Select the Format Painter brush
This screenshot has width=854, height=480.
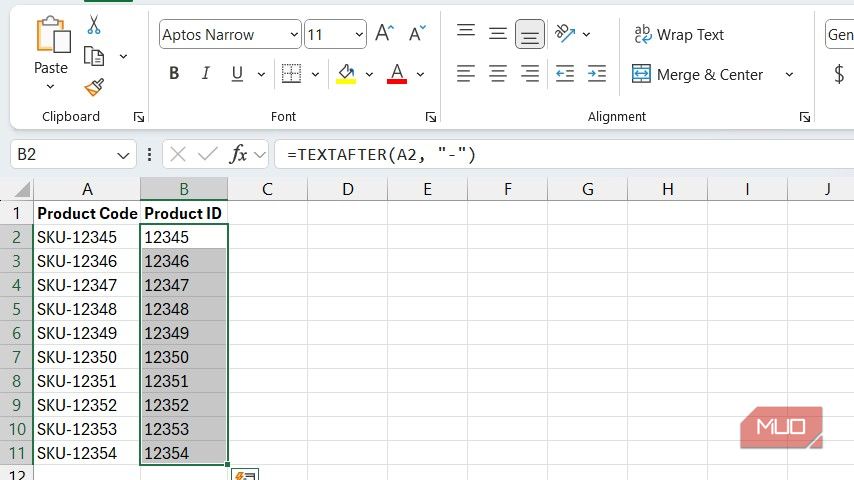pyautogui.click(x=94, y=87)
